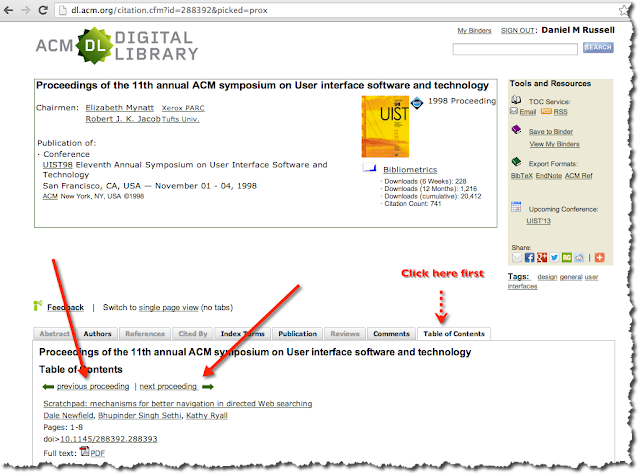
Task: Switch to single page view link
Action: [x=169, y=307]
